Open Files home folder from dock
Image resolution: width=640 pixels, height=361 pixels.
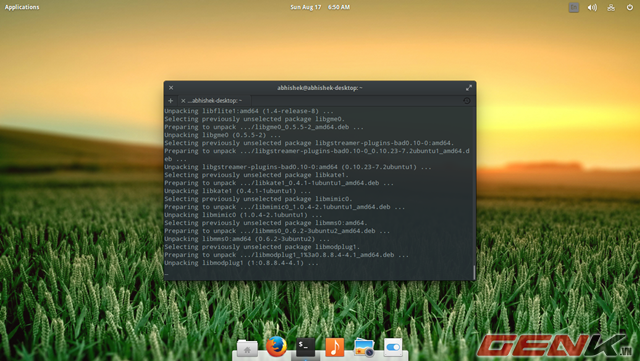[247, 348]
